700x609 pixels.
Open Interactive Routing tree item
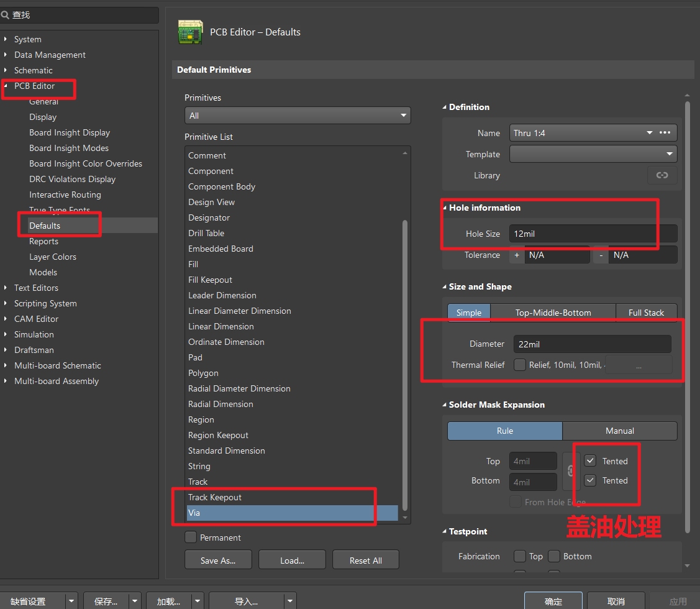pyautogui.click(x=65, y=195)
